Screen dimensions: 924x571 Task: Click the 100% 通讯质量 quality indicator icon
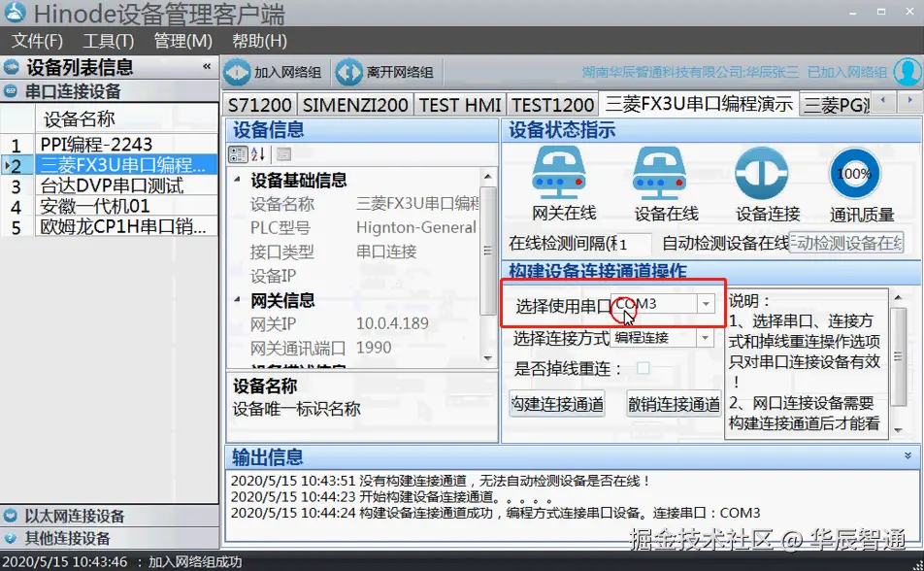[852, 177]
